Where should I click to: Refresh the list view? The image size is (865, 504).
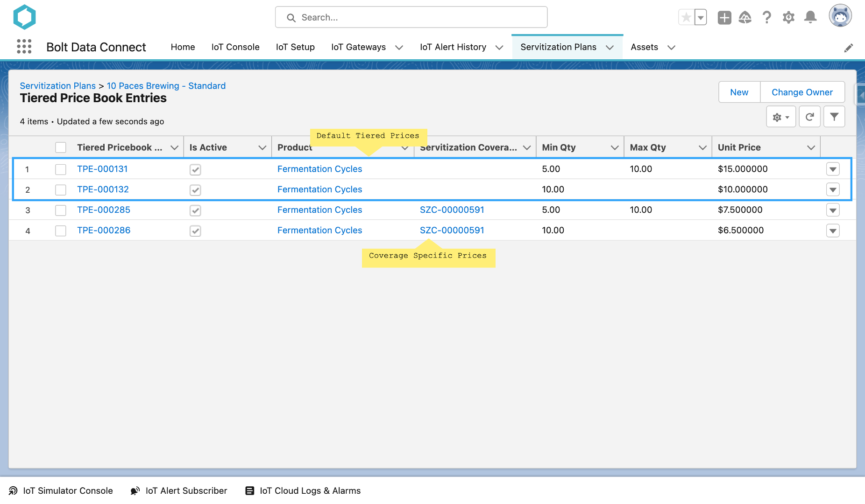(810, 117)
